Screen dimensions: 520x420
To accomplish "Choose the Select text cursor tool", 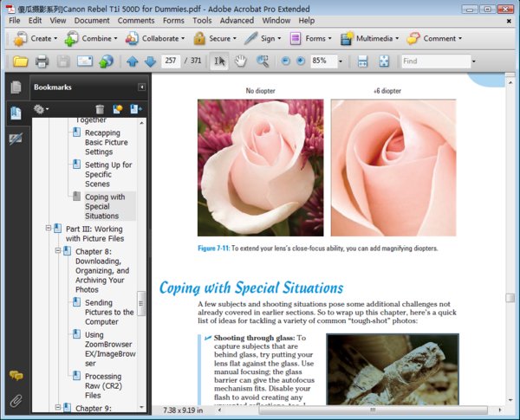I will tap(219, 61).
